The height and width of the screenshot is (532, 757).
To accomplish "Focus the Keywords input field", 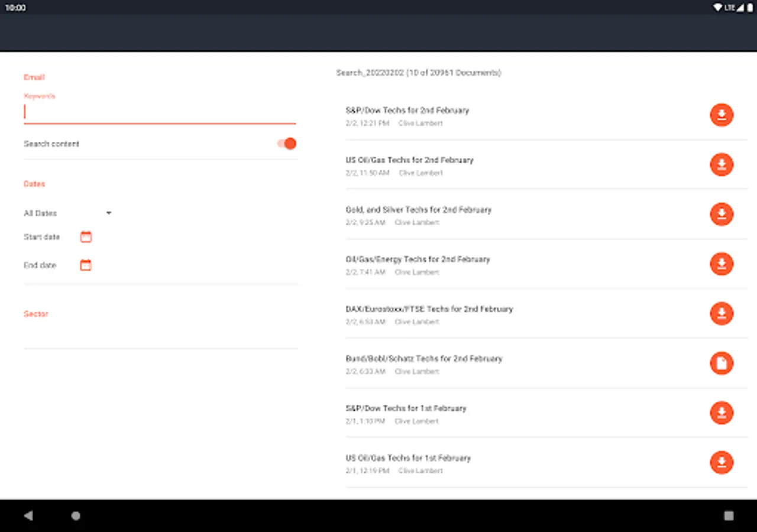I will pyautogui.click(x=160, y=112).
